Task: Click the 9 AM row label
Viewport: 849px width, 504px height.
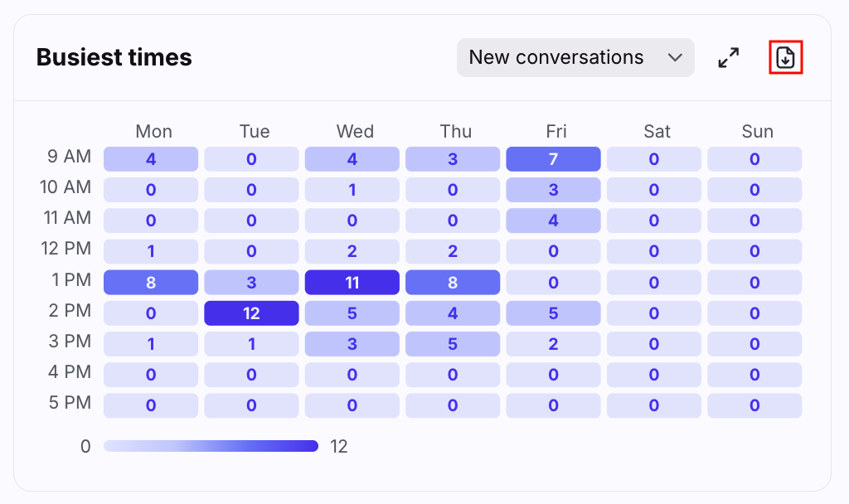Action: (x=70, y=156)
